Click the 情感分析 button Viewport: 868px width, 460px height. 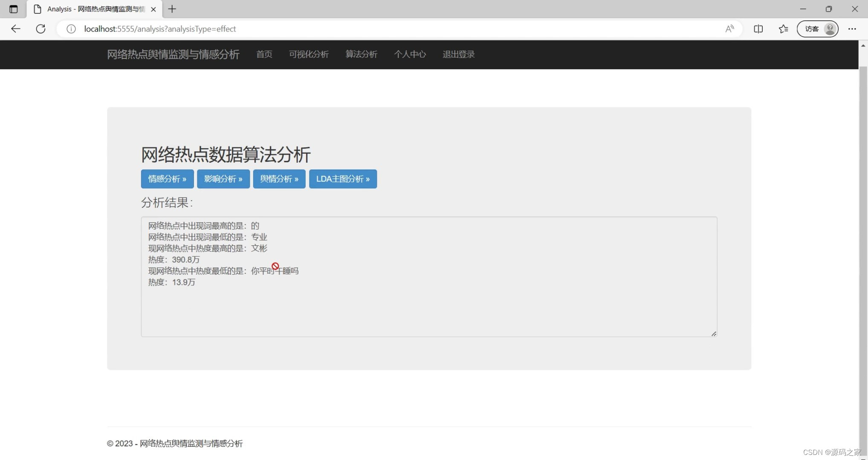point(167,179)
